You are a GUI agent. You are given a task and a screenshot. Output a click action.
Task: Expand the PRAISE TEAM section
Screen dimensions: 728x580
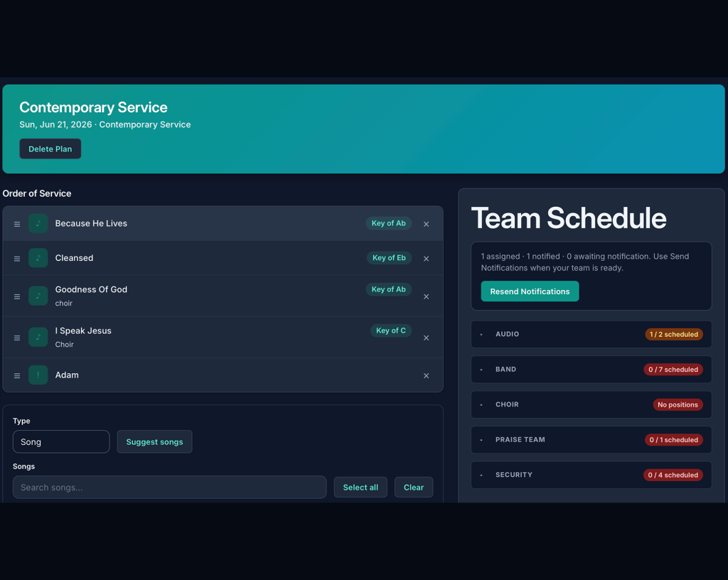click(591, 440)
